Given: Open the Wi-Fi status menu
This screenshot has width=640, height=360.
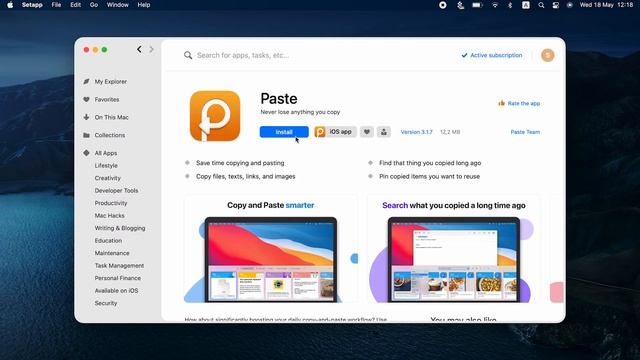Looking at the screenshot, I should [x=495, y=5].
